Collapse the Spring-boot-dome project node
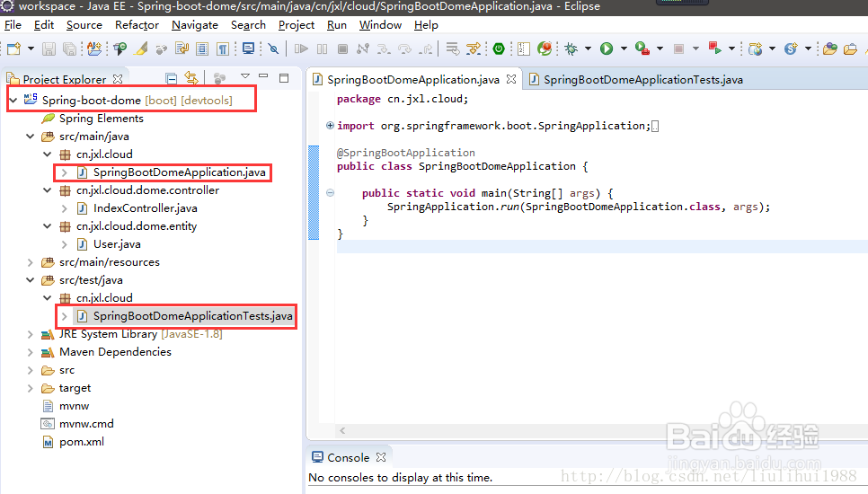Screen dimensions: 868x494 13,100
